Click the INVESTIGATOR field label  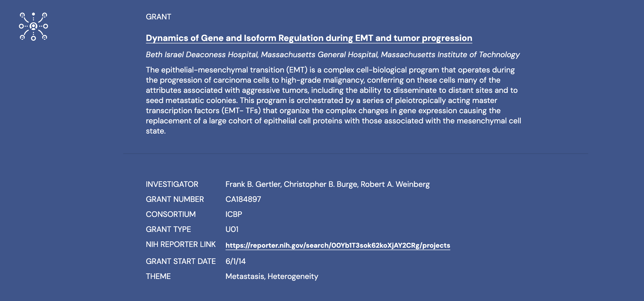tap(172, 184)
